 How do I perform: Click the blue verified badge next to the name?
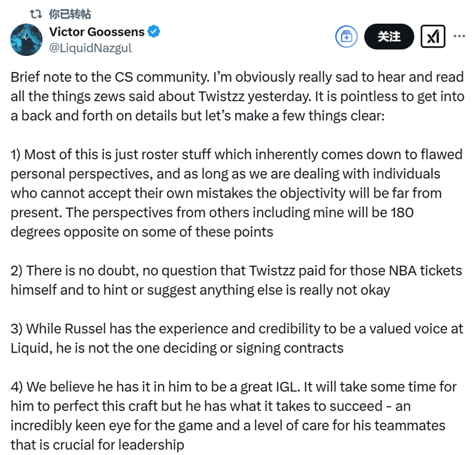click(154, 32)
